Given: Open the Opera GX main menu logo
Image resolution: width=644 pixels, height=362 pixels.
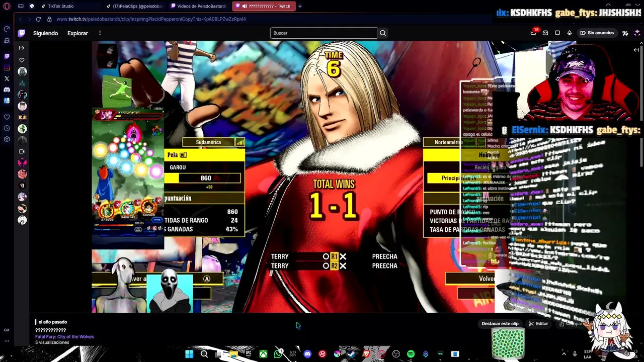Looking at the screenshot, I should pos(7,6).
